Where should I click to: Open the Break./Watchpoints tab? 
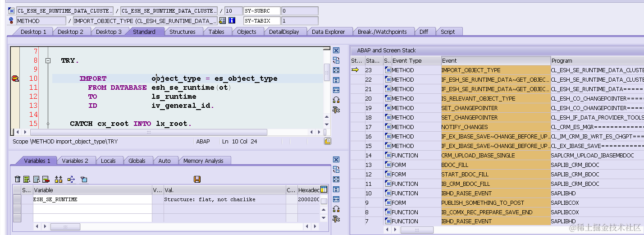[x=382, y=32]
